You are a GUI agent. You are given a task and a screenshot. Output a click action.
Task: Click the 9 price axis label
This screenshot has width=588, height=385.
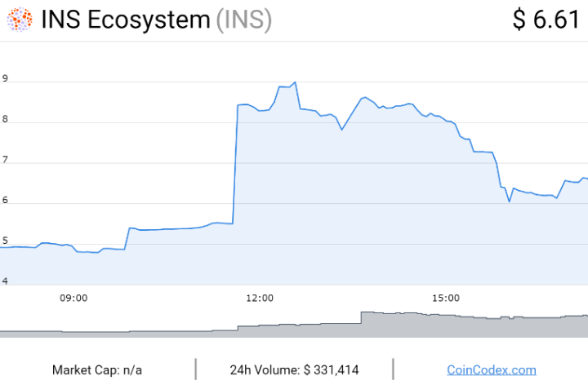pyautogui.click(x=5, y=78)
